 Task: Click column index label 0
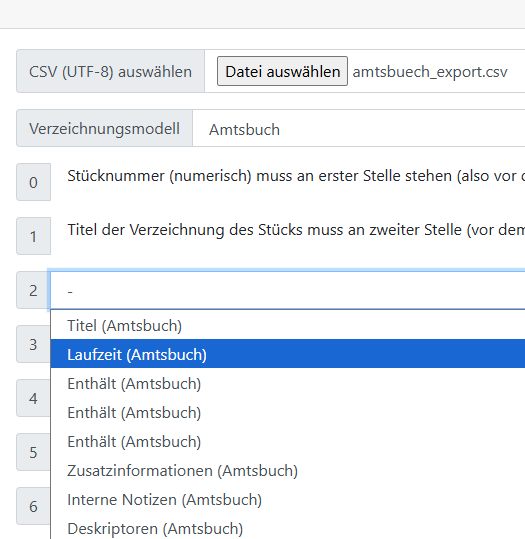[x=33, y=182]
